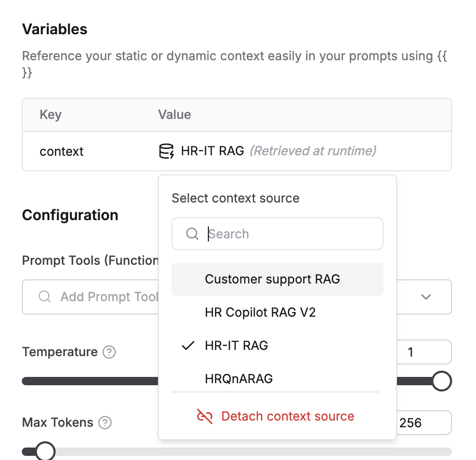The image size is (476, 460).
Task: Select HRQnARAG as the context source
Action: (x=239, y=378)
